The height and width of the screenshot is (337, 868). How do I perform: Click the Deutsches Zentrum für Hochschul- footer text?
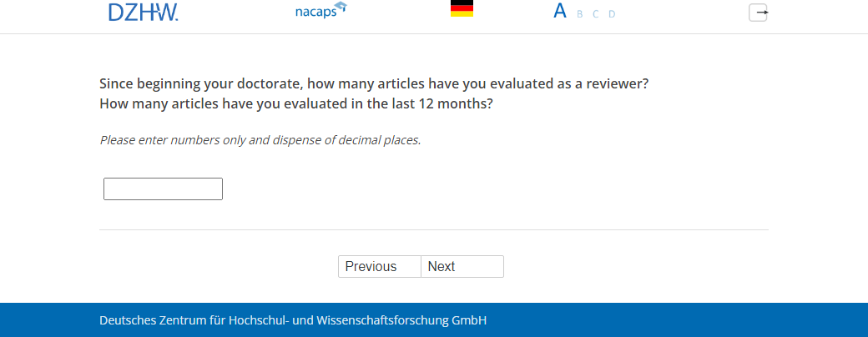point(209,320)
